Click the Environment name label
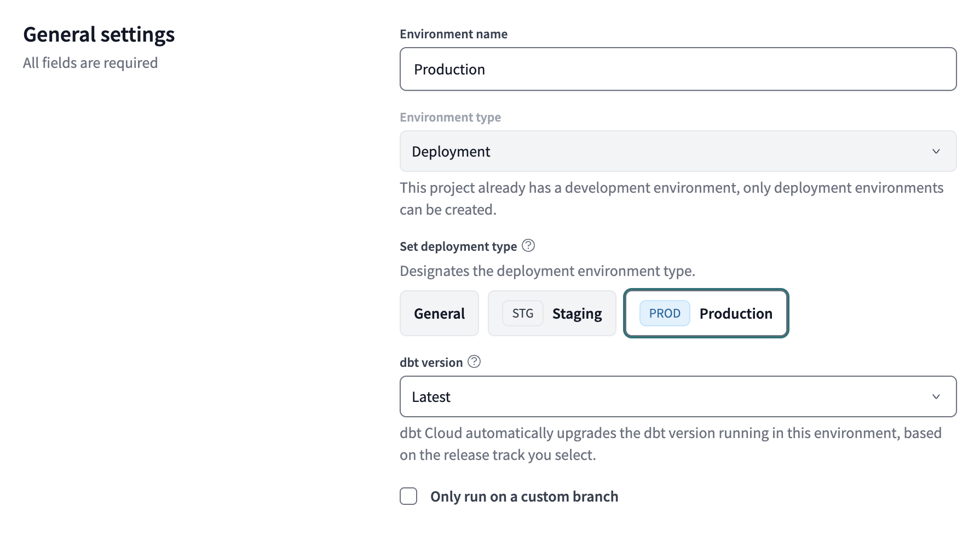The height and width of the screenshot is (541, 980). (x=453, y=33)
